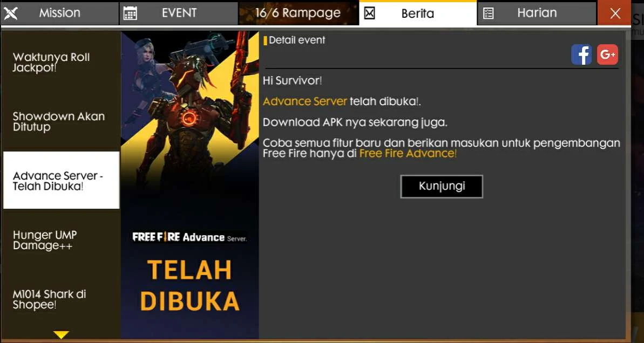This screenshot has height=343, width=644.
Task: Click the Kunjungi button
Action: pyautogui.click(x=442, y=186)
